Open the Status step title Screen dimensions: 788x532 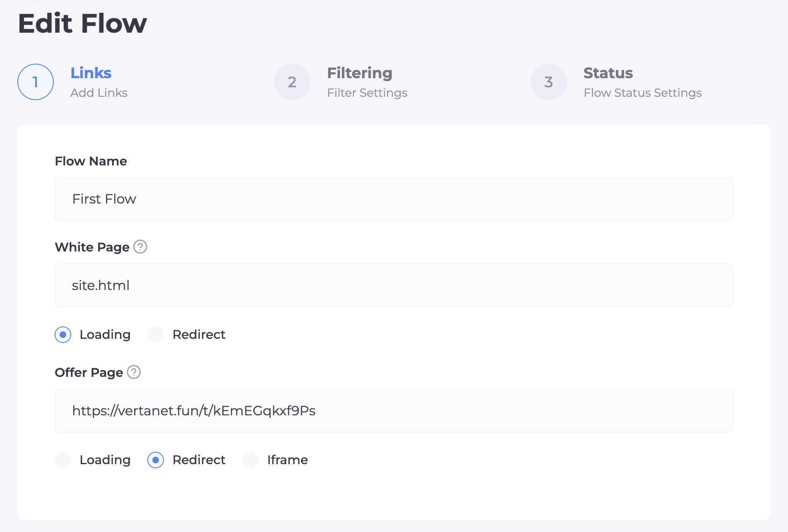608,73
